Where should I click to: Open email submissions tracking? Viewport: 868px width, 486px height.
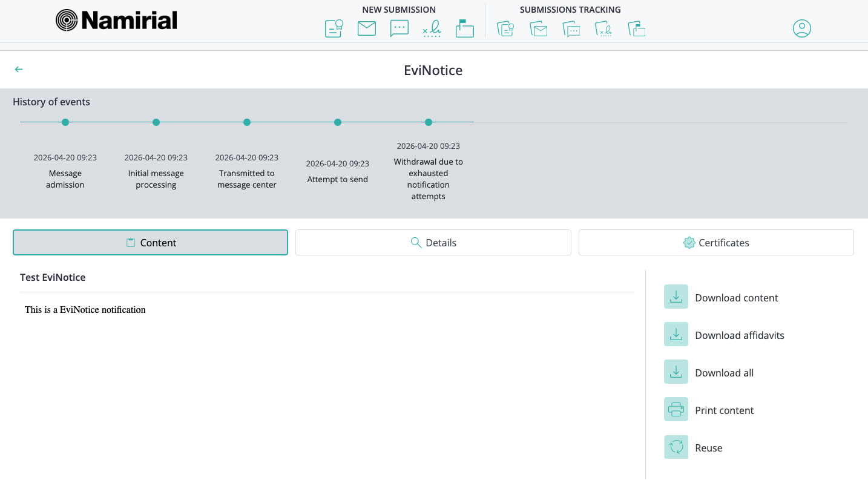point(538,28)
